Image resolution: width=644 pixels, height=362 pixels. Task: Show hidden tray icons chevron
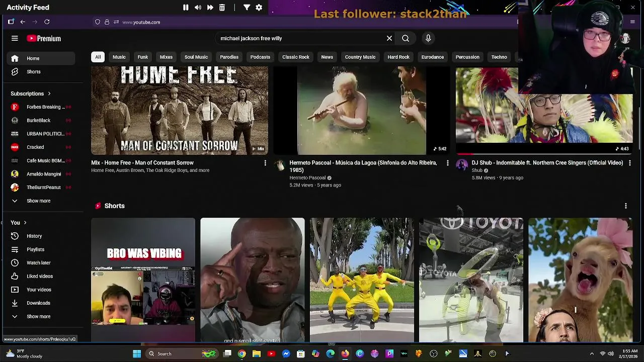click(592, 353)
